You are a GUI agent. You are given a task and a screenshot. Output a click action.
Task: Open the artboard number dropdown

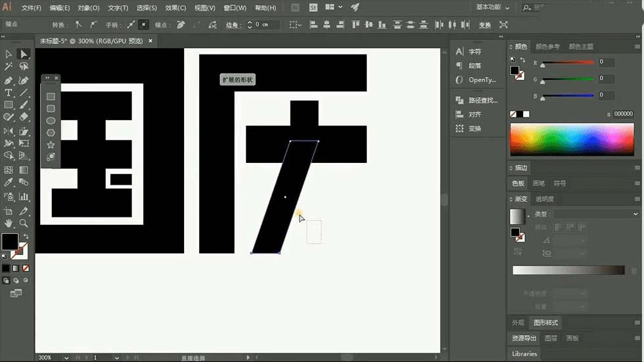point(117,357)
